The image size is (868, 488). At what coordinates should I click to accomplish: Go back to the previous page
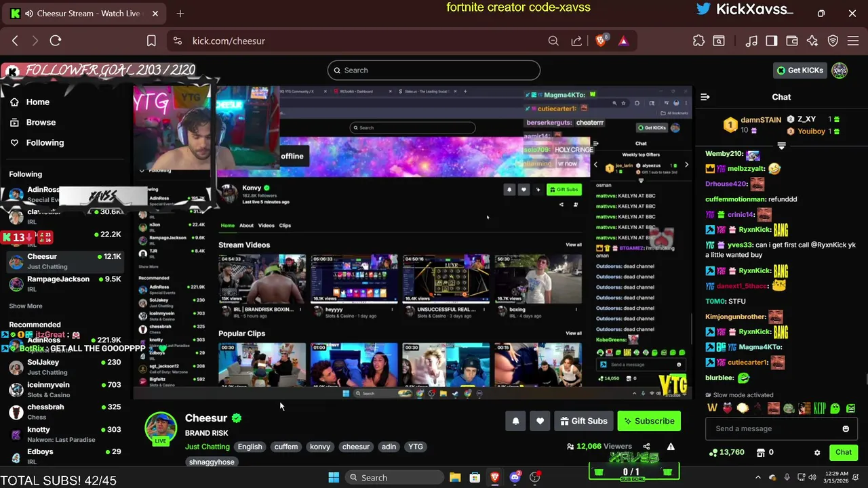(x=15, y=41)
